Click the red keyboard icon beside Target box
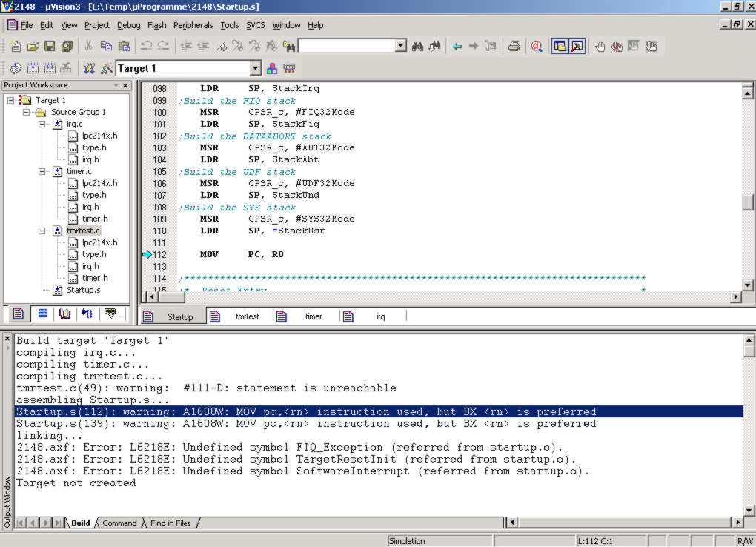Screen dimensions: 756x547 tap(289, 68)
